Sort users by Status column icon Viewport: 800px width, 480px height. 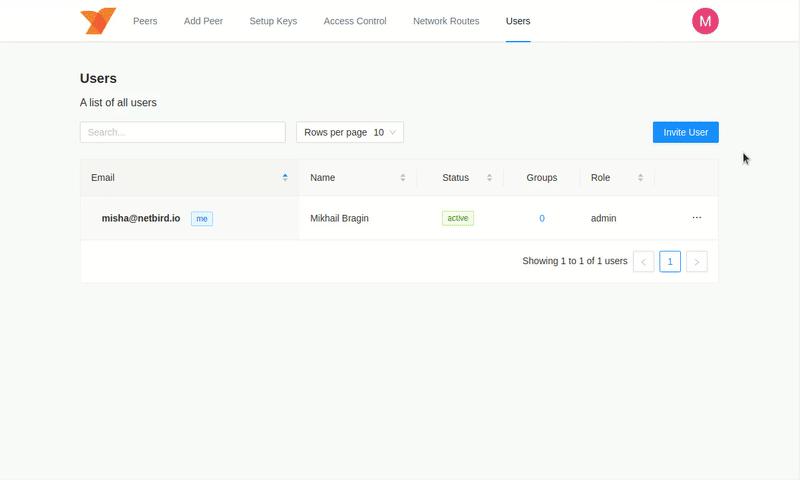(490, 178)
